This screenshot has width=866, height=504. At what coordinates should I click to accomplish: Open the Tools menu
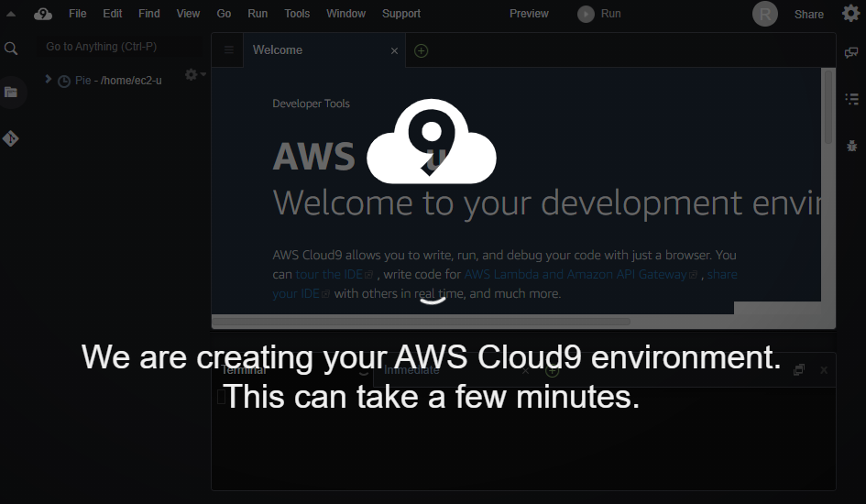[297, 13]
